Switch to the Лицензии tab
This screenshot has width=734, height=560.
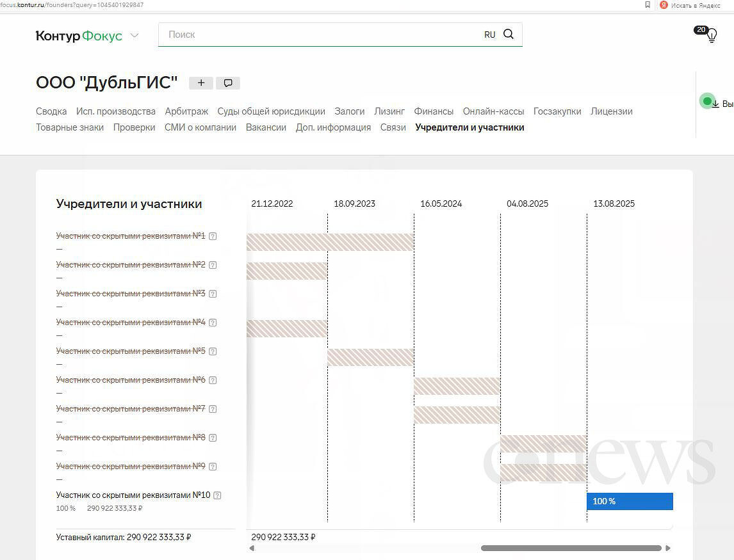[612, 111]
